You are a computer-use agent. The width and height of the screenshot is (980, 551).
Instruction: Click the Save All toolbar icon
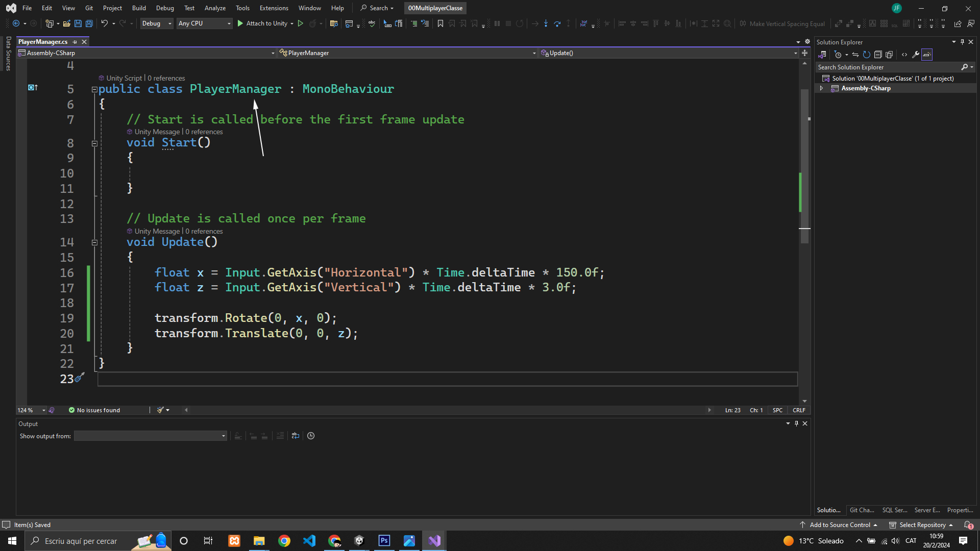click(89, 23)
